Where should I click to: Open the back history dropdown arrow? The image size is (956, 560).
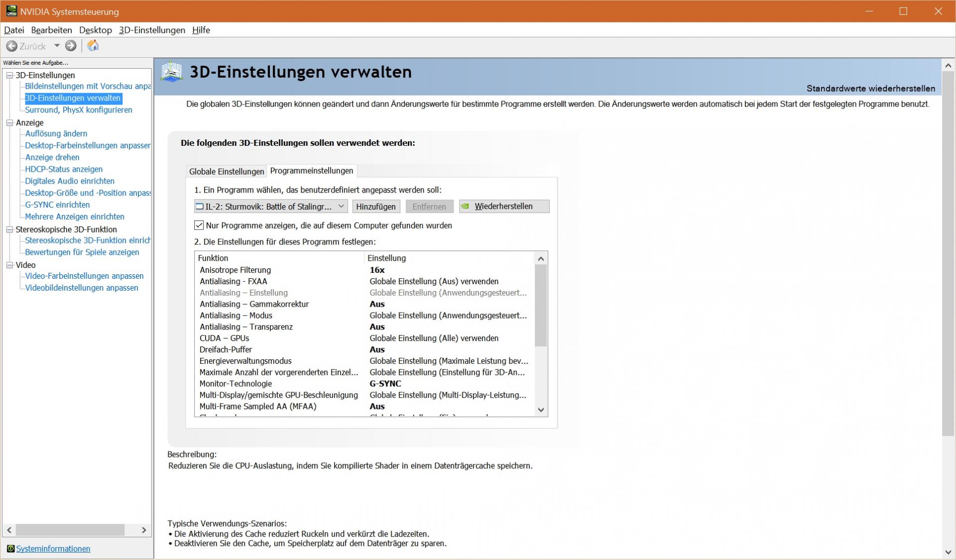57,46
